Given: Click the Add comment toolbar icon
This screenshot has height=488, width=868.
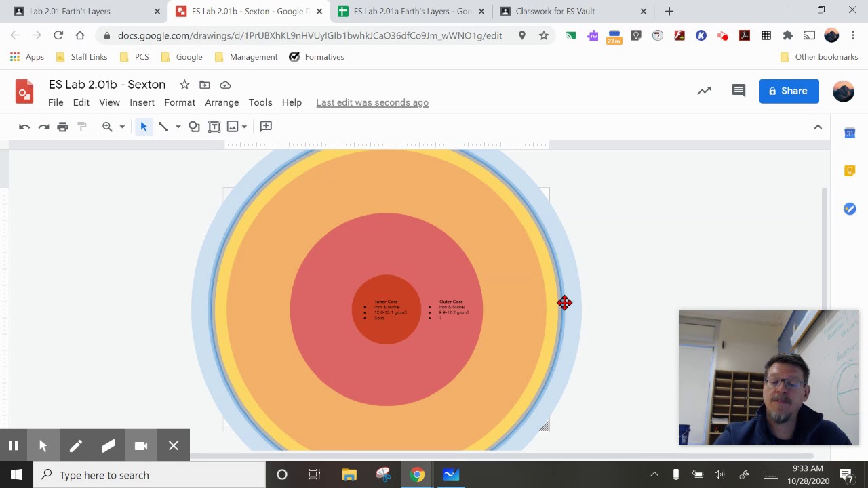Looking at the screenshot, I should click(x=266, y=127).
